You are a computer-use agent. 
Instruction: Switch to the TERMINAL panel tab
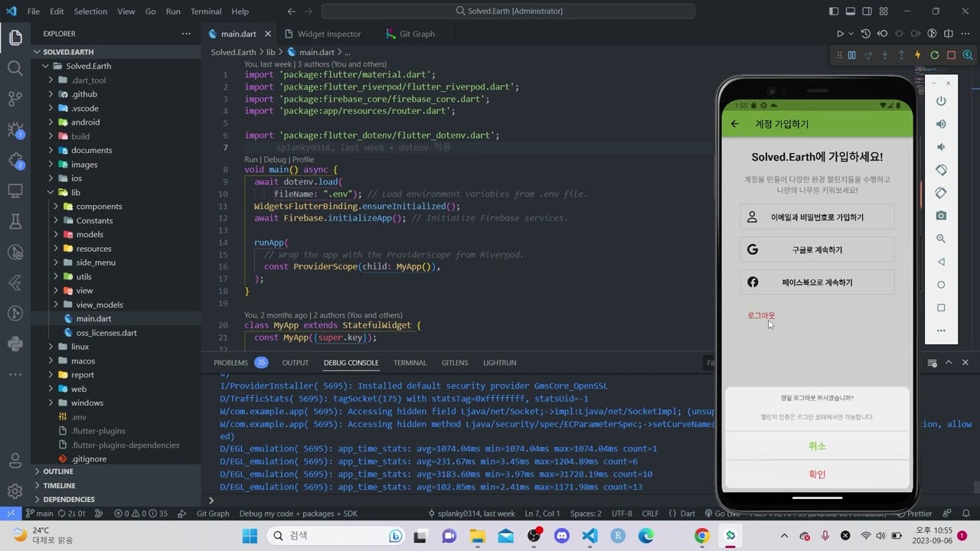click(410, 363)
